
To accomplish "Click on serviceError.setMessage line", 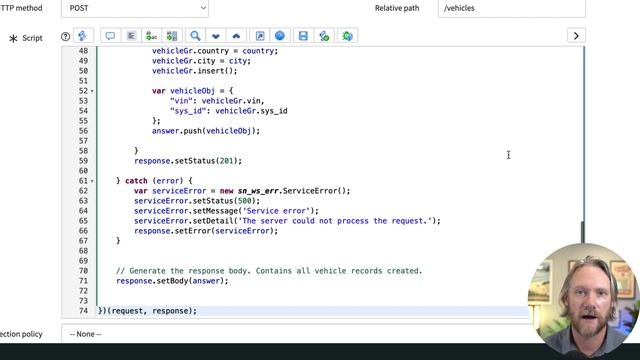I will 226,211.
